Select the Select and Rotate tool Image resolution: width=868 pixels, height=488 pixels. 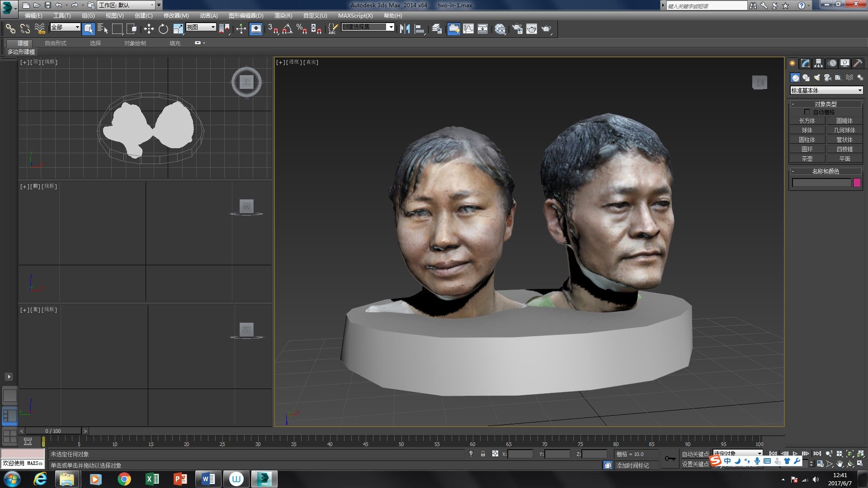162,28
